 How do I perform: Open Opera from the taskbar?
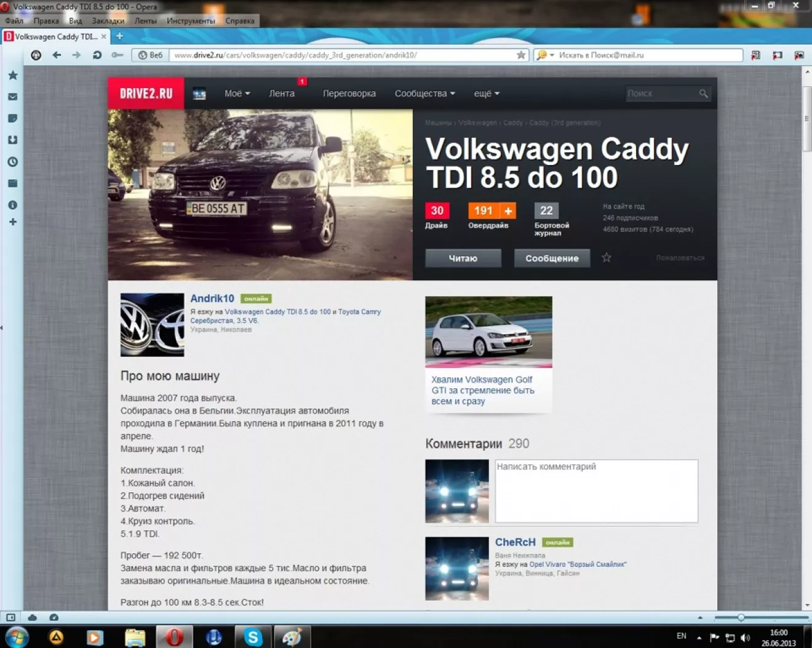pyautogui.click(x=174, y=637)
